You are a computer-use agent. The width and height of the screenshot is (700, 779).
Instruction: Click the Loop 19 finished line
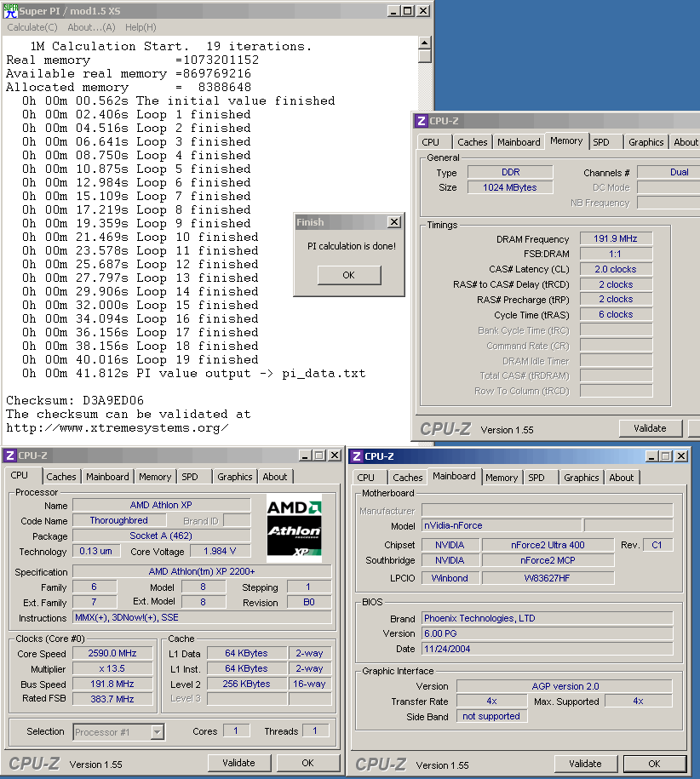[x=141, y=359]
